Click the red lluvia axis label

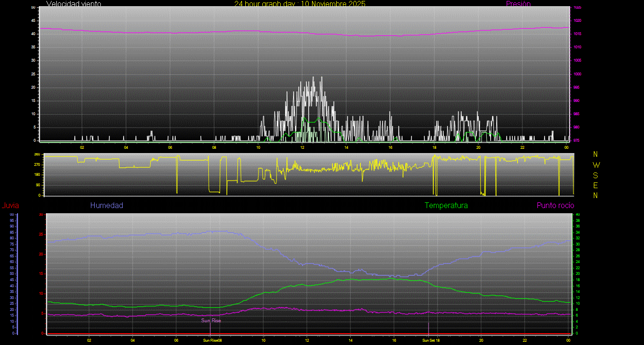[10, 206]
